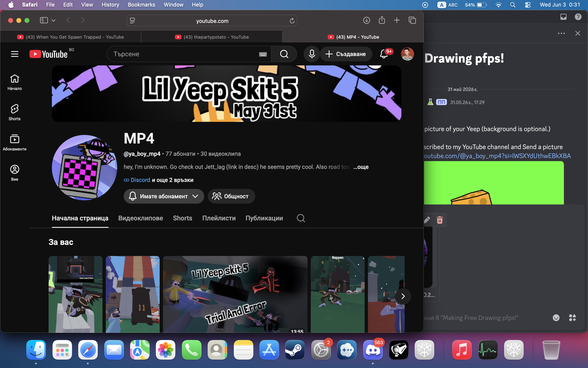
Task: Expand the Safari sidebar tab group dropdown
Action: pyautogui.click(x=54, y=20)
